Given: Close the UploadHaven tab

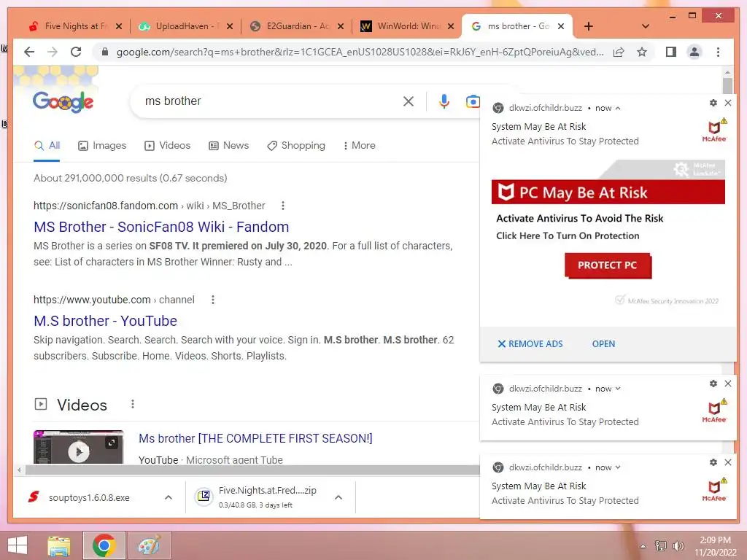Looking at the screenshot, I should (x=230, y=26).
